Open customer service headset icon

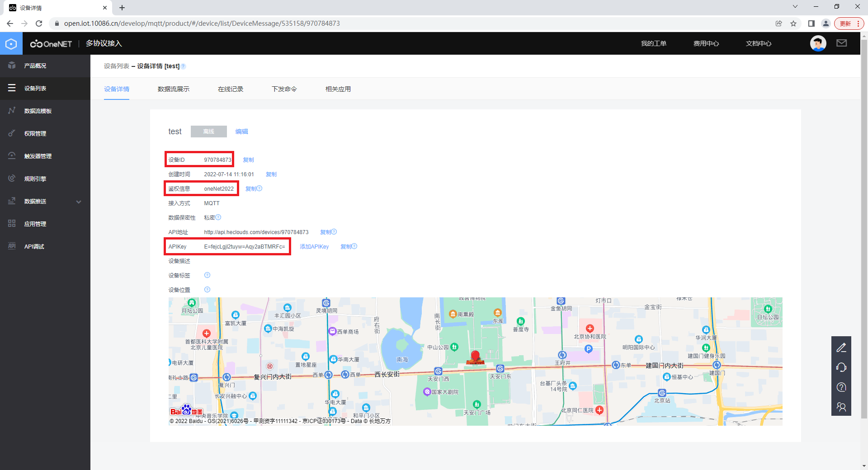pyautogui.click(x=841, y=367)
